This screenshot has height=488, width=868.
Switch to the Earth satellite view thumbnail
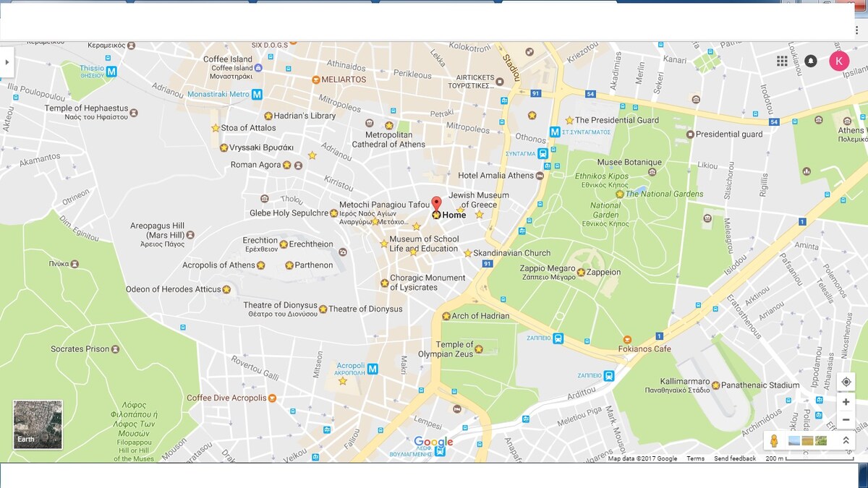point(38,425)
